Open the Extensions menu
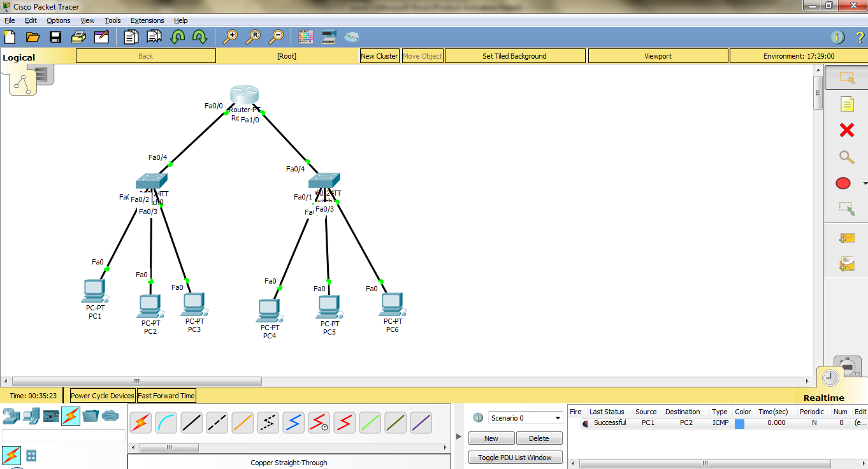Image resolution: width=868 pixels, height=469 pixels. pos(147,20)
